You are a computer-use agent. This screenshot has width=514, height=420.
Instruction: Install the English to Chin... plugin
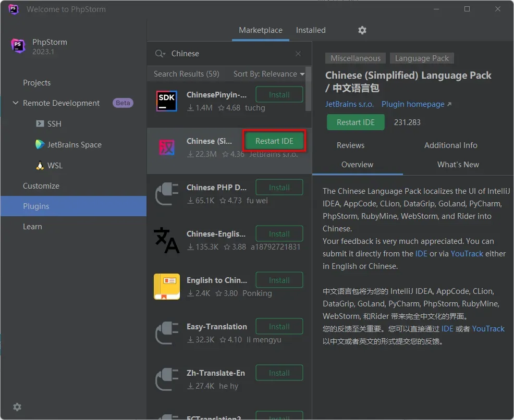(x=279, y=280)
